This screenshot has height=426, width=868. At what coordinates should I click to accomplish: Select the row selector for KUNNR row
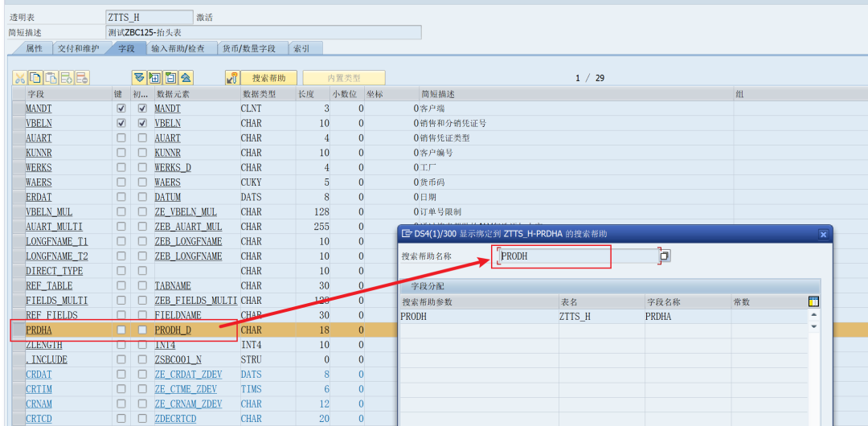coord(18,153)
